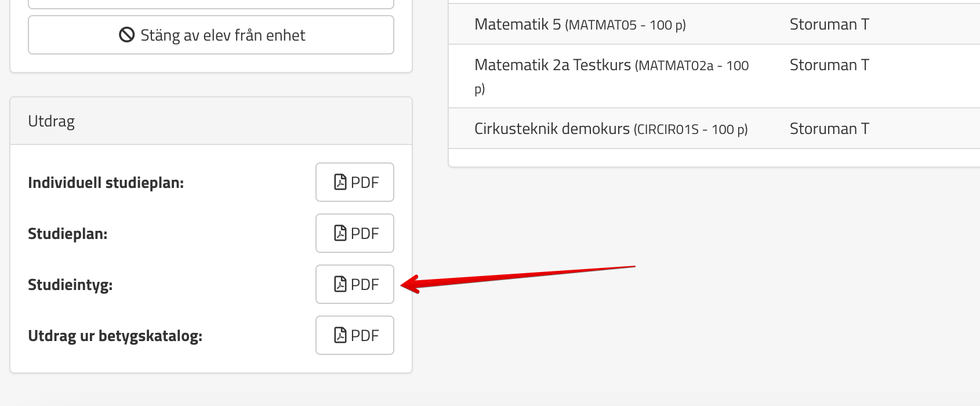
Task: Click PDF file icon for Studieintyg
Action: pos(340,284)
